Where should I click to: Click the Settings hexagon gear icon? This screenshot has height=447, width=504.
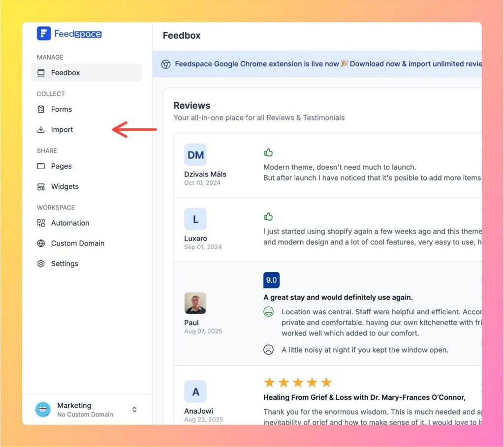[x=41, y=264]
